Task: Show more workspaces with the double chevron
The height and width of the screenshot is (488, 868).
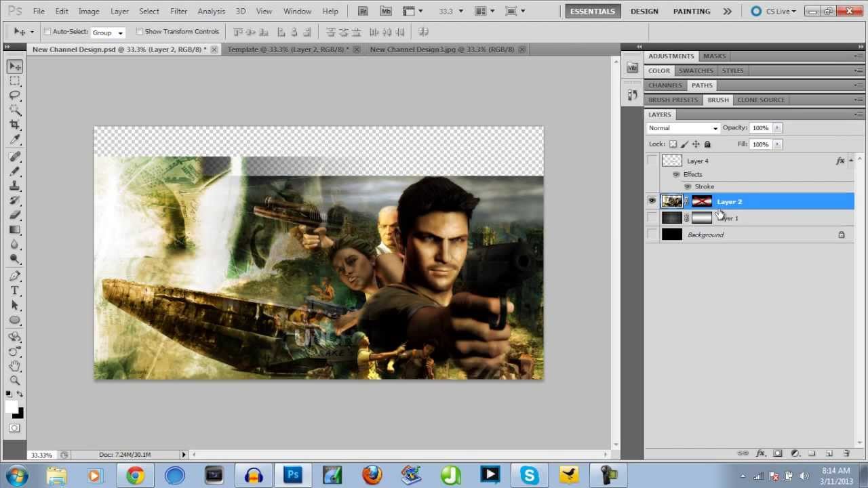Action: [x=728, y=12]
